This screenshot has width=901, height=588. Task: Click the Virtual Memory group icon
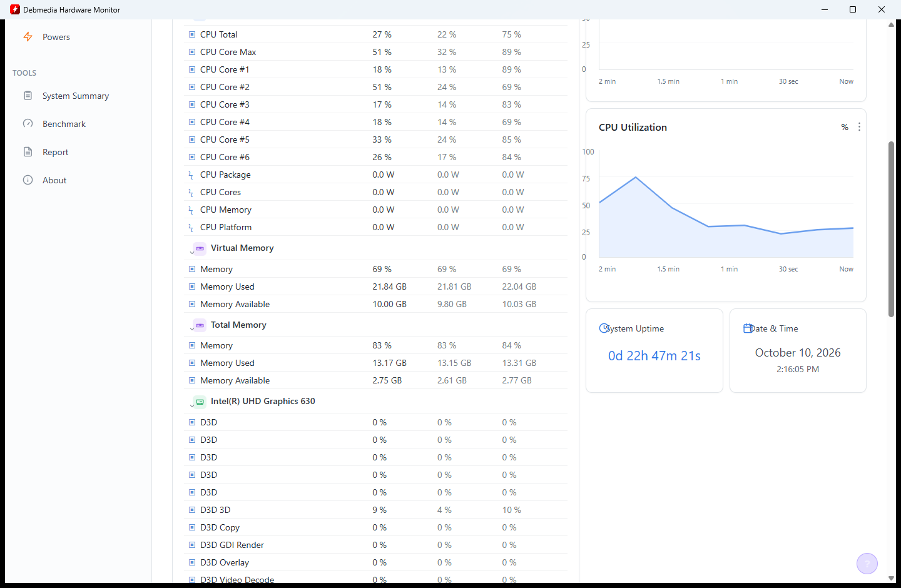[200, 248]
